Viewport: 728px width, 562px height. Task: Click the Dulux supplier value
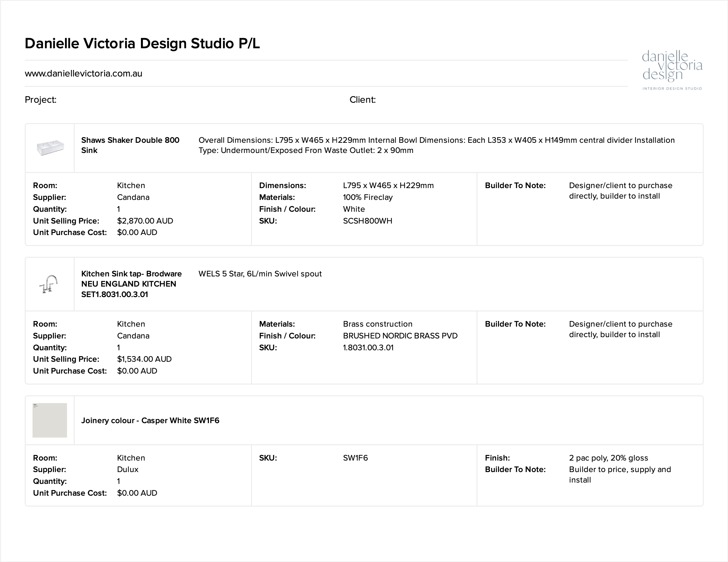128,469
